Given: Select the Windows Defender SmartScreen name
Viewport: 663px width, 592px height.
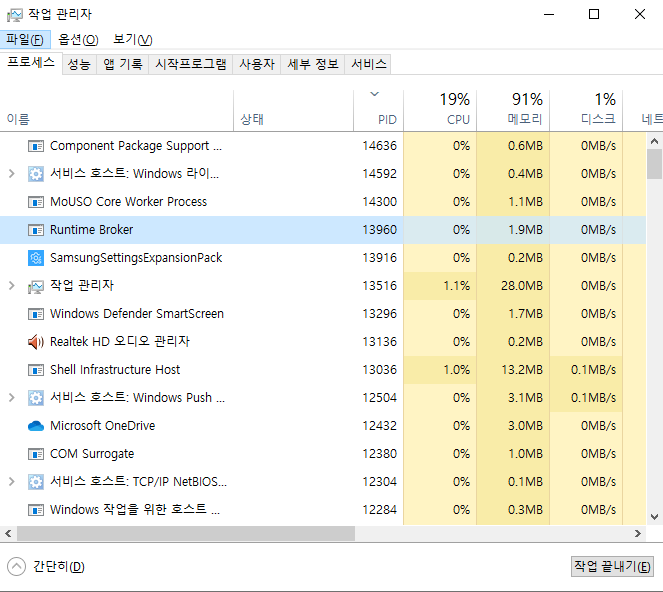Looking at the screenshot, I should 137,314.
